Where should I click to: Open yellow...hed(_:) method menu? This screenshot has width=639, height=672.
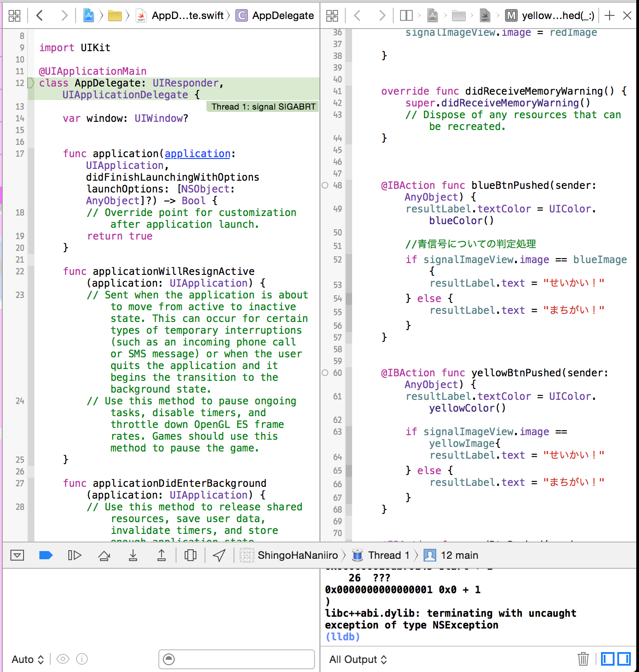pos(550,16)
